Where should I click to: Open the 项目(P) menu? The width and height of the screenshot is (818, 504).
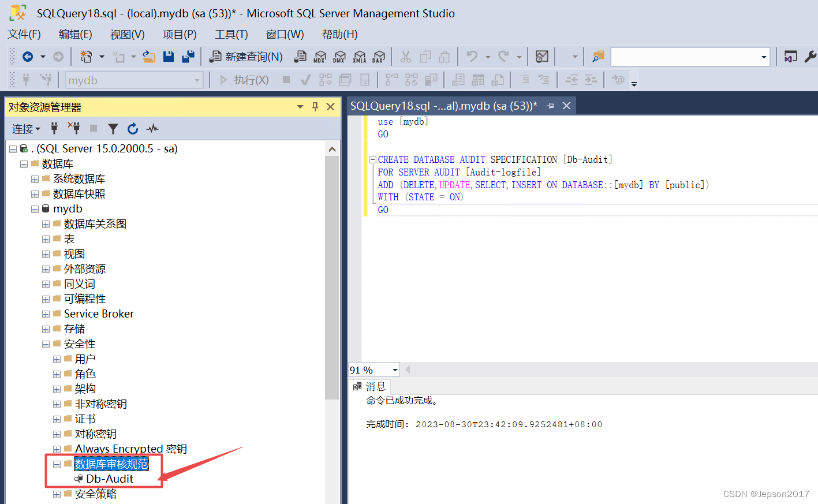180,35
